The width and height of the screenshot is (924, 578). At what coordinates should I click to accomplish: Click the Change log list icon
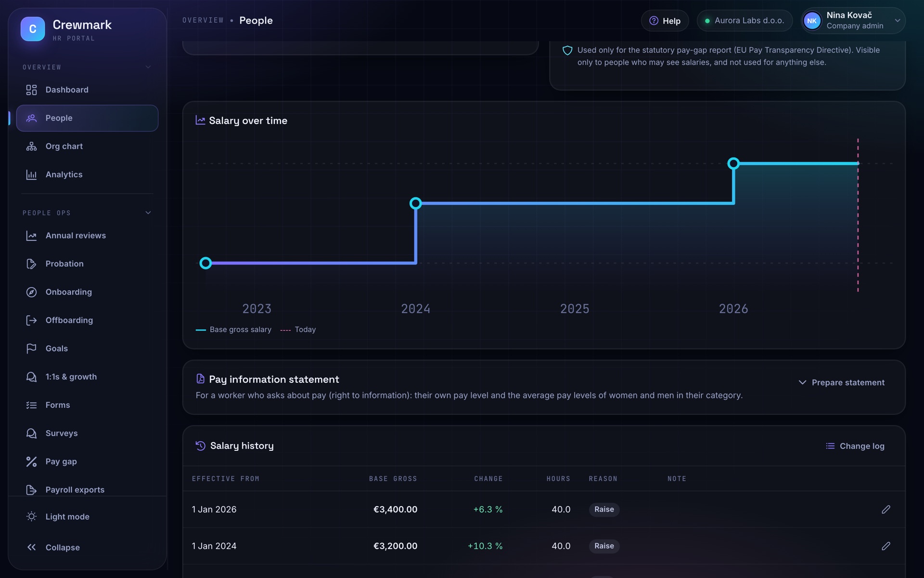pos(830,446)
